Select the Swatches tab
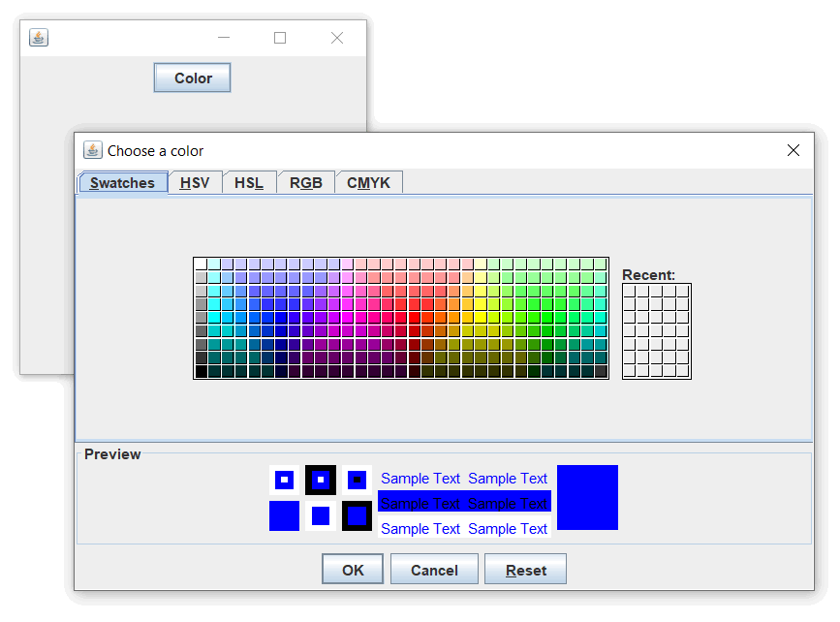 (122, 182)
